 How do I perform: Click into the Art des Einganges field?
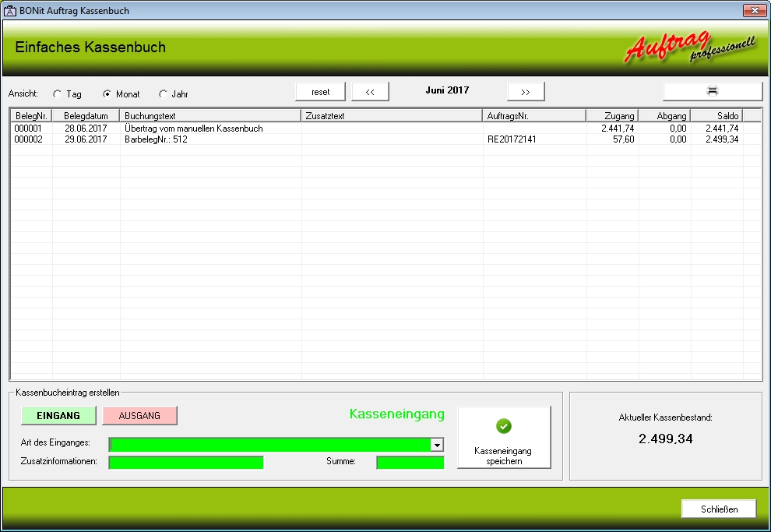point(270,445)
